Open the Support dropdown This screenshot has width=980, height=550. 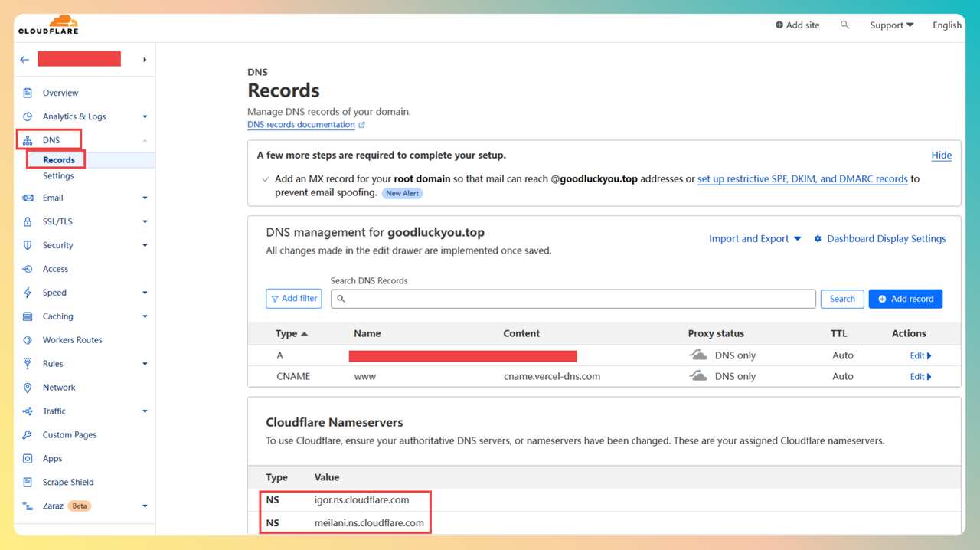coord(891,25)
